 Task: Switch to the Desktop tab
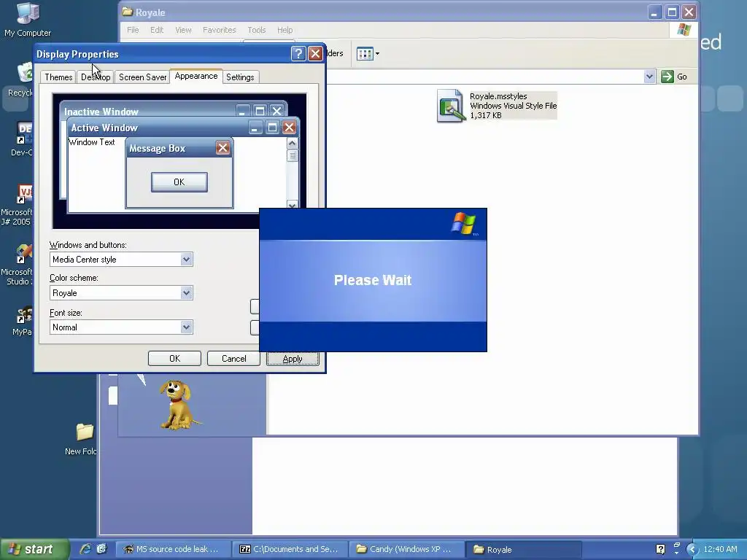(x=96, y=77)
